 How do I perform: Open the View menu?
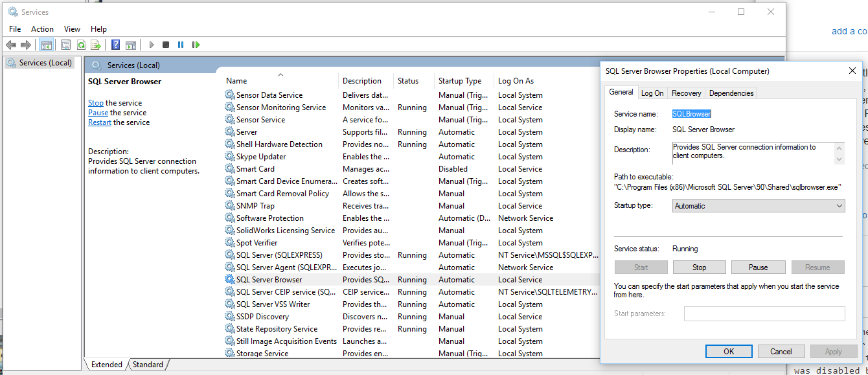pyautogui.click(x=72, y=29)
